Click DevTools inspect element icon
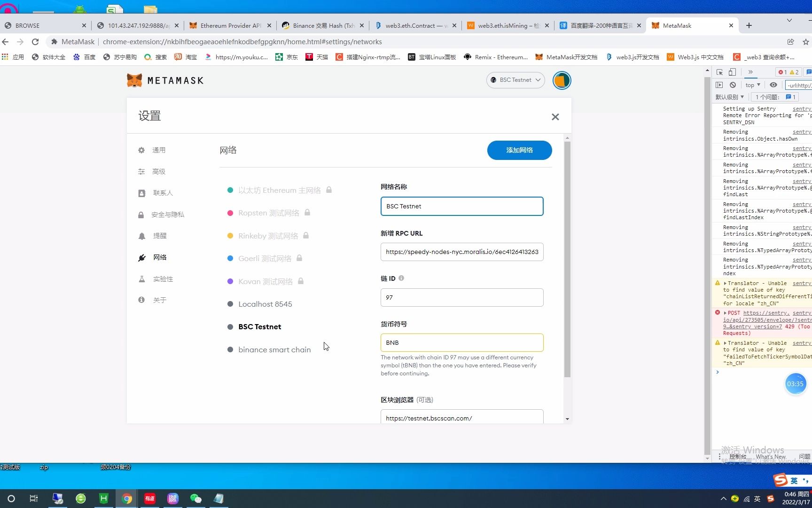The width and height of the screenshot is (812, 508). pos(719,72)
